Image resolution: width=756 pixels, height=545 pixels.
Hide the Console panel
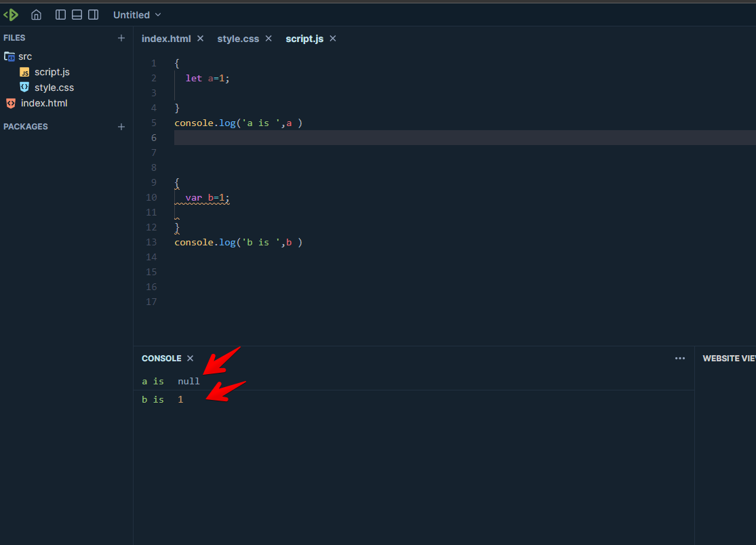pyautogui.click(x=190, y=358)
